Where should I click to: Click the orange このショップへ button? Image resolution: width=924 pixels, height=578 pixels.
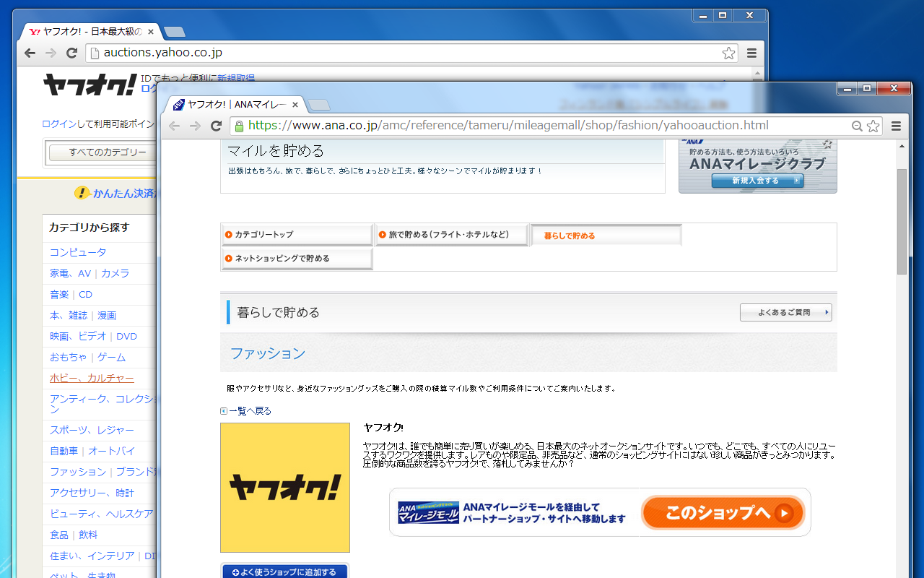(x=723, y=513)
